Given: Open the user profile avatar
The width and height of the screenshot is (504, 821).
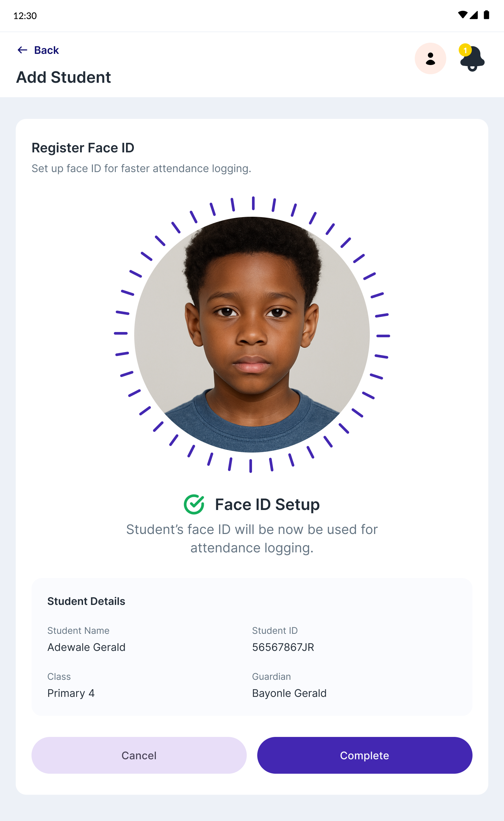Looking at the screenshot, I should 430,58.
